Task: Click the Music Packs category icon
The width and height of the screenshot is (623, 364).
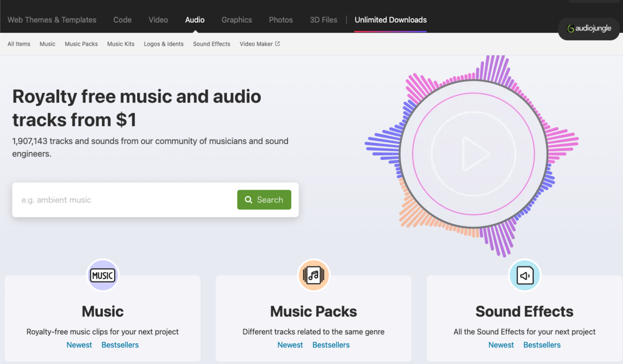Action: click(314, 275)
